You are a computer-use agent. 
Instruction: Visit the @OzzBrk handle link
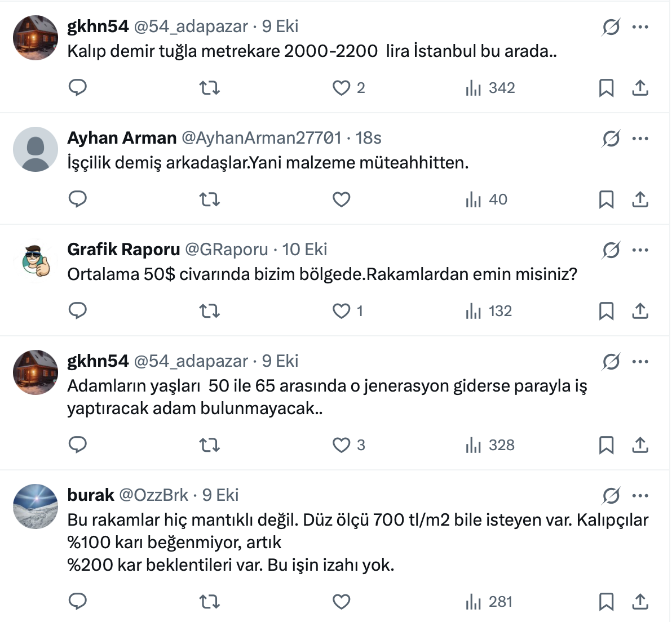coord(154,495)
